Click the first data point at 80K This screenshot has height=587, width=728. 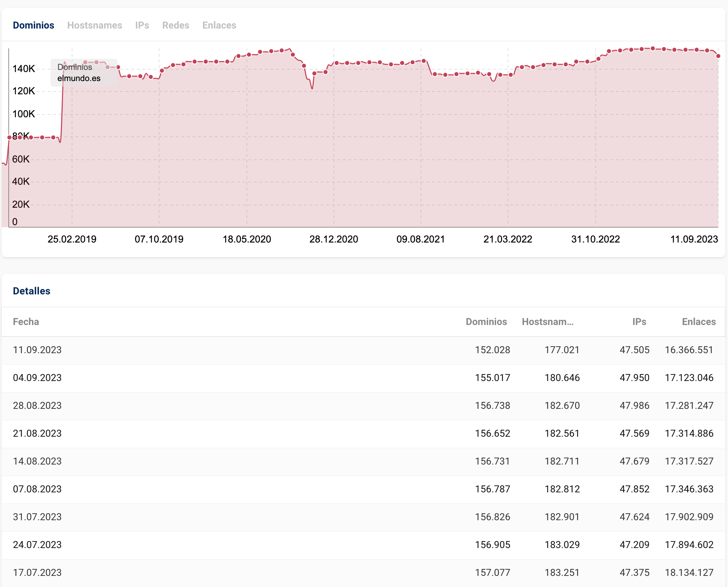(x=9, y=137)
